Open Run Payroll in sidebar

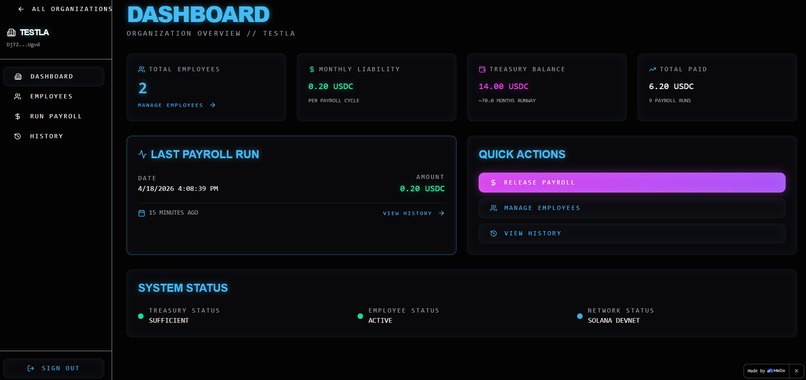[53, 116]
